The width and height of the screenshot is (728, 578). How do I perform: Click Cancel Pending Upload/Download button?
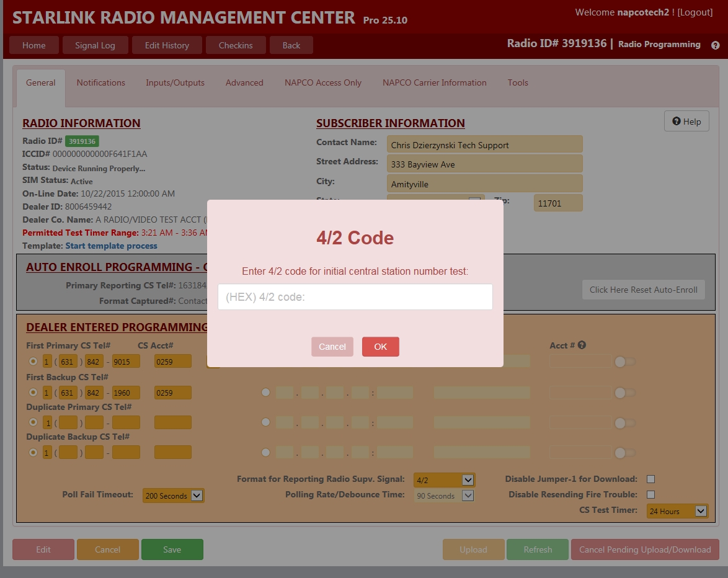[x=645, y=549]
